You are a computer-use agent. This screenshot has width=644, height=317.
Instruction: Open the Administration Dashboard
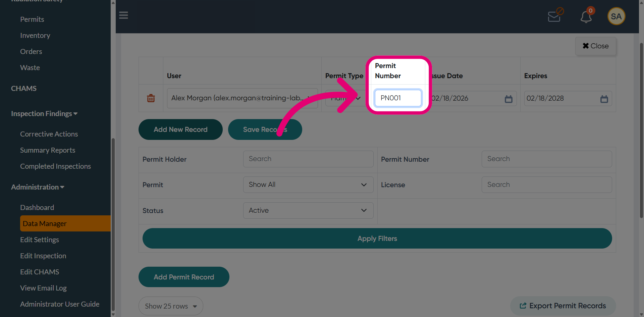tap(37, 208)
